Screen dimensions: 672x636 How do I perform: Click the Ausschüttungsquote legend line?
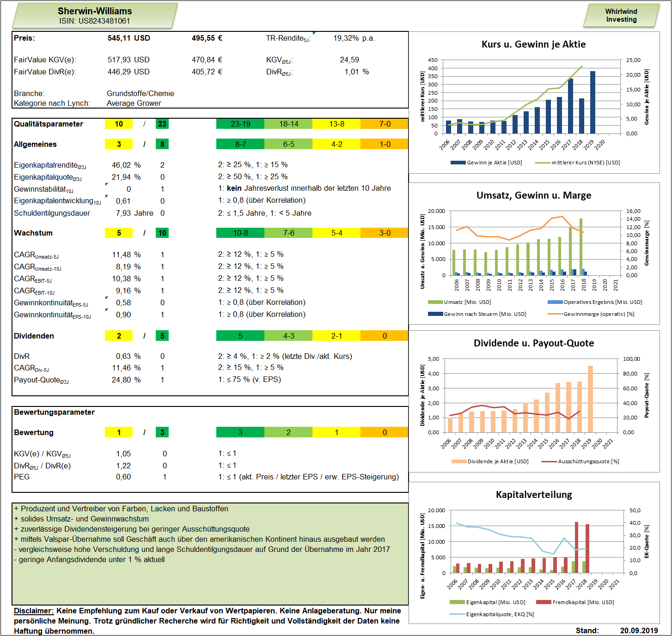(550, 461)
